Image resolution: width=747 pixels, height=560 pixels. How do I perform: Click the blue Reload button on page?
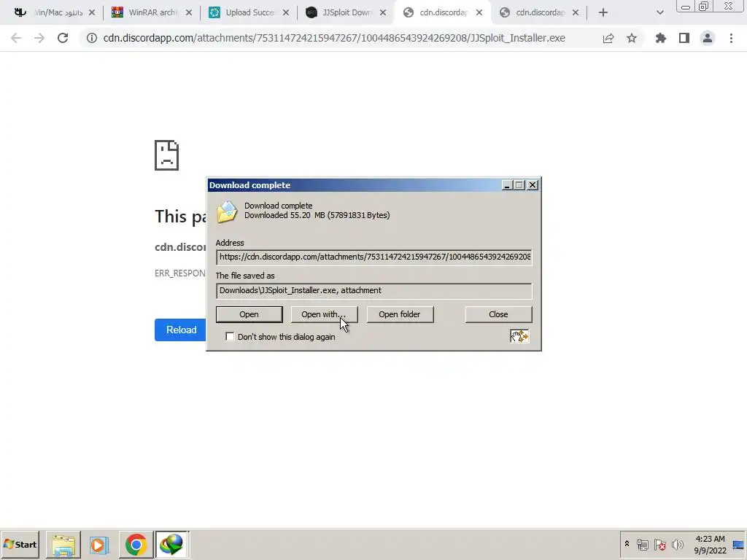pyautogui.click(x=181, y=330)
